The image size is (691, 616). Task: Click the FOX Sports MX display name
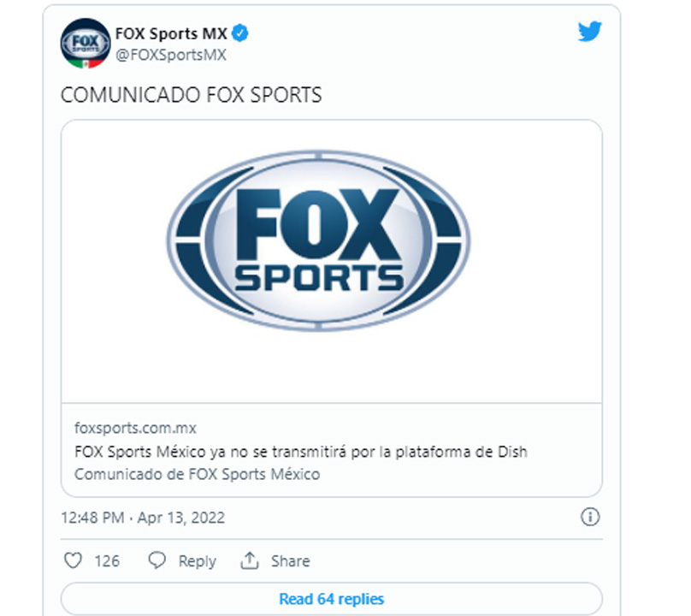171,33
